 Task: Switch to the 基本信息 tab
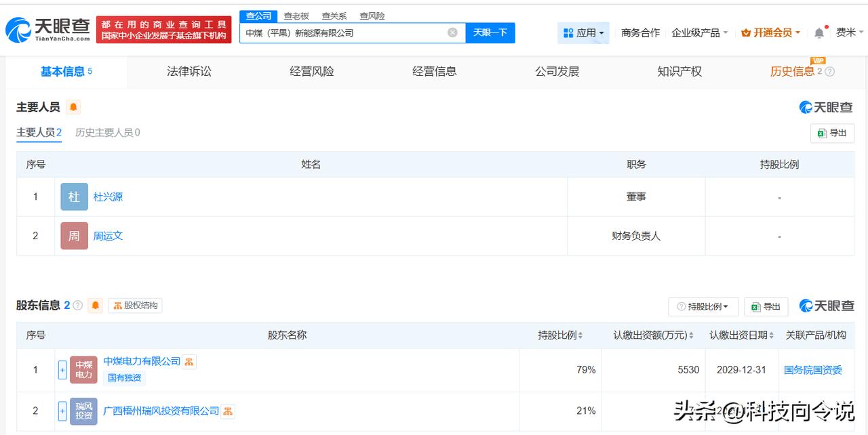point(66,72)
